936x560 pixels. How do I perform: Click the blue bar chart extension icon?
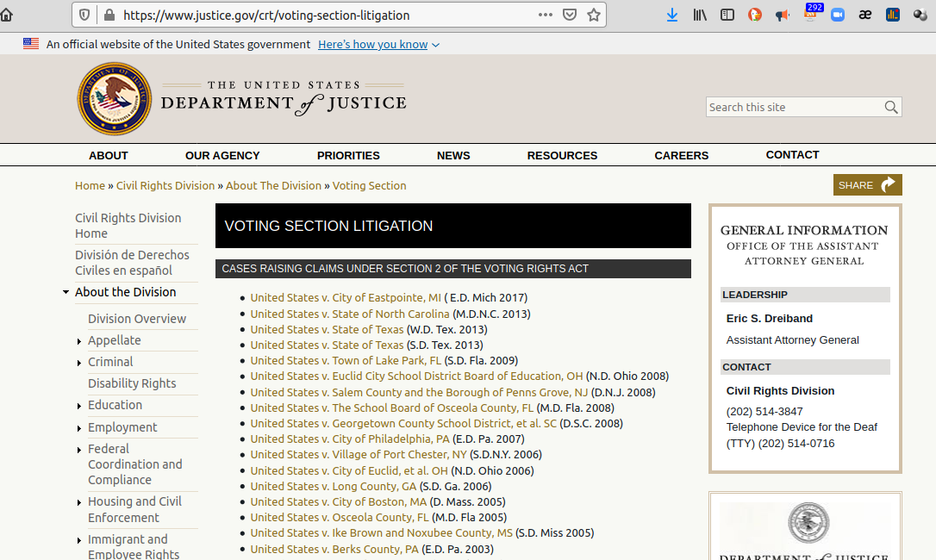pos(892,15)
